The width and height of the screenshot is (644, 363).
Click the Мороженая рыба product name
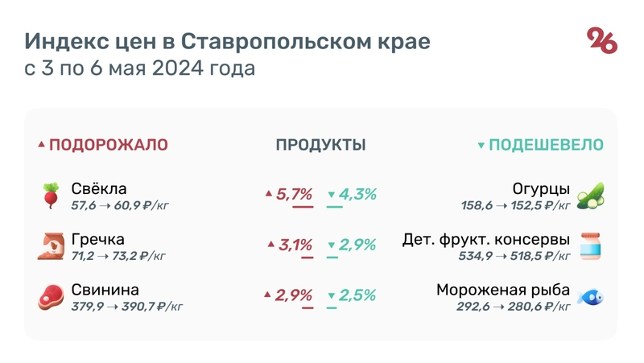(503, 290)
